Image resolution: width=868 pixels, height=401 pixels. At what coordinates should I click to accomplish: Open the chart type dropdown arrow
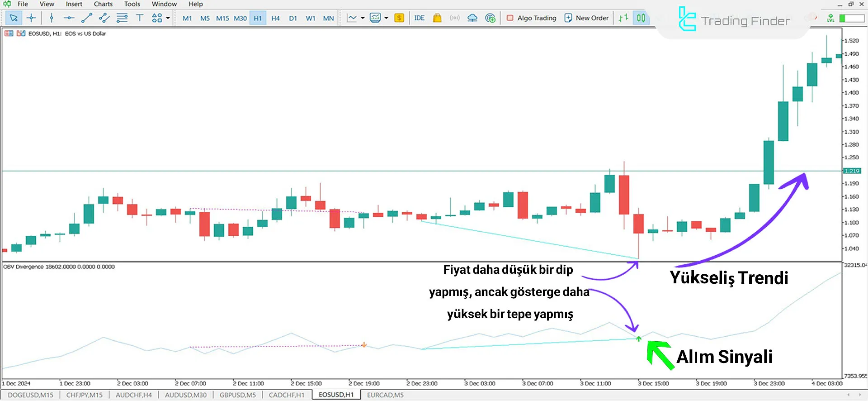[363, 18]
